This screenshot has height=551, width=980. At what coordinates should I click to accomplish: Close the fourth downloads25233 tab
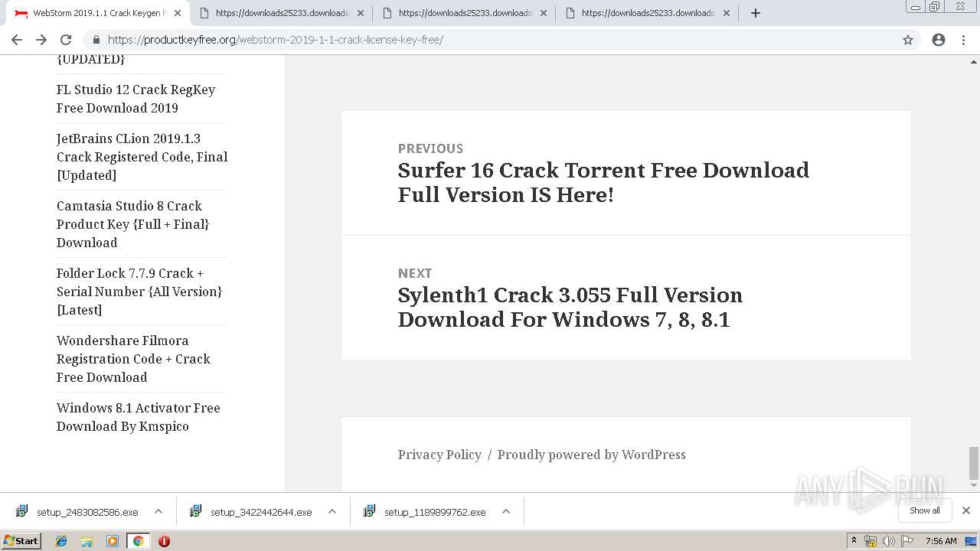(x=726, y=13)
